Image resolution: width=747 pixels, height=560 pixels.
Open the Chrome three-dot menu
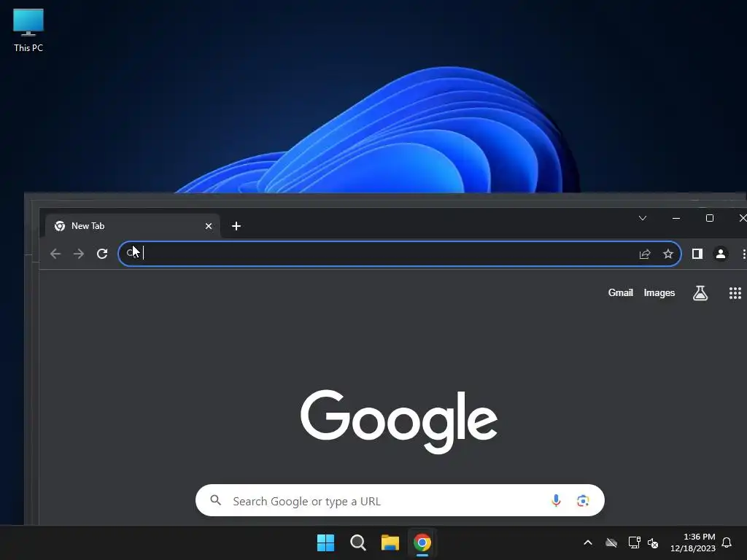tap(743, 254)
